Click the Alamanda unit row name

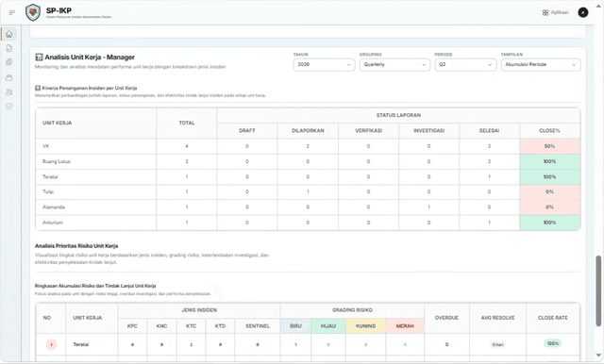54,207
